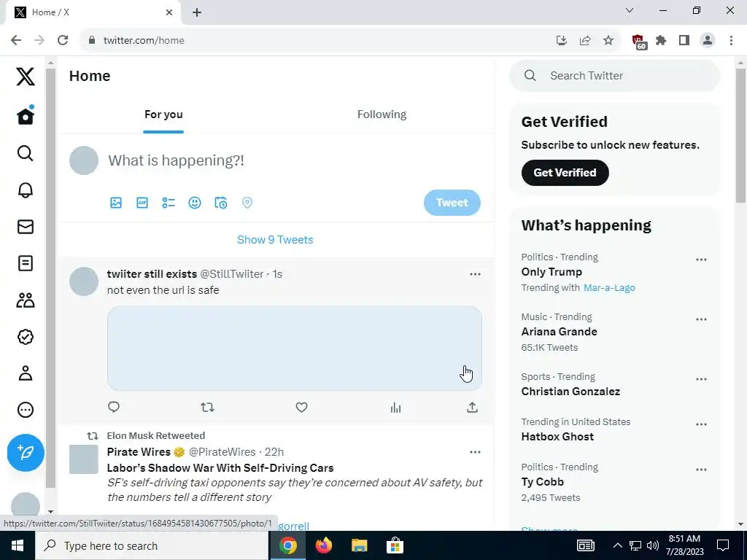Open Messages envelope icon
The height and width of the screenshot is (560, 747).
(26, 227)
